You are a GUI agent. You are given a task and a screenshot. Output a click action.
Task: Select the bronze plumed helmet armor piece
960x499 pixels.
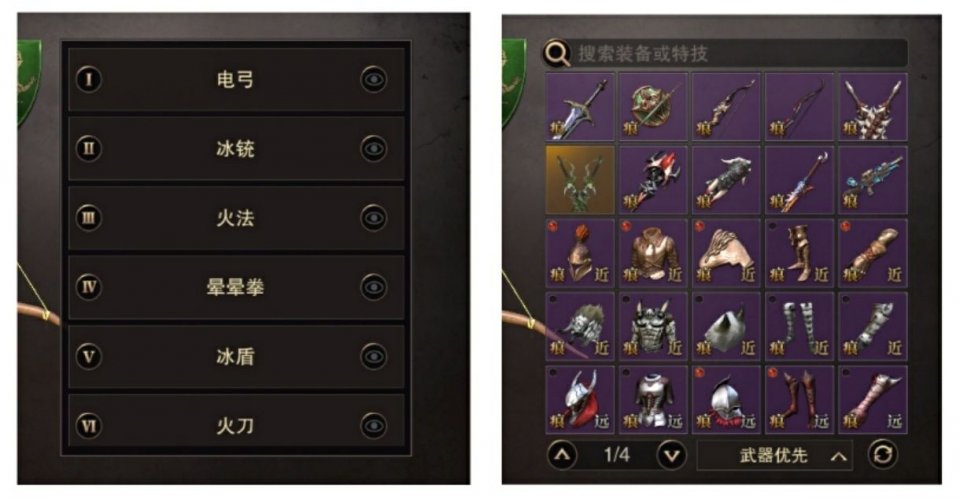coord(580,253)
